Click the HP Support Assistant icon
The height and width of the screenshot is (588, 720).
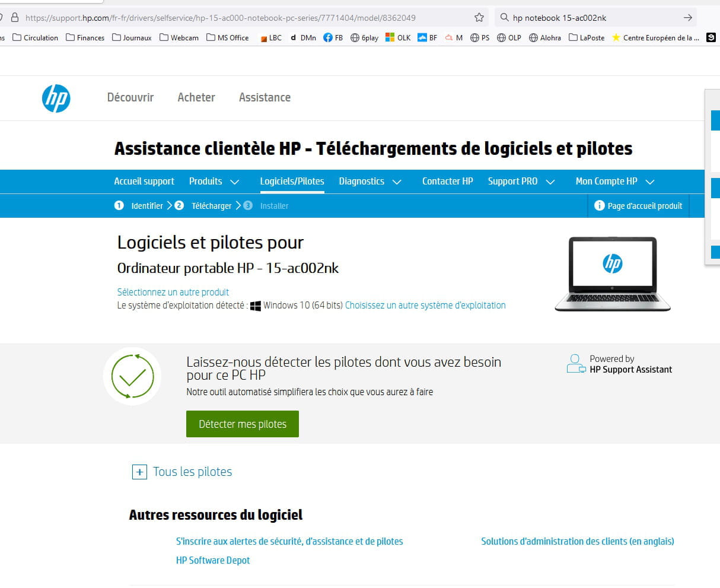575,364
